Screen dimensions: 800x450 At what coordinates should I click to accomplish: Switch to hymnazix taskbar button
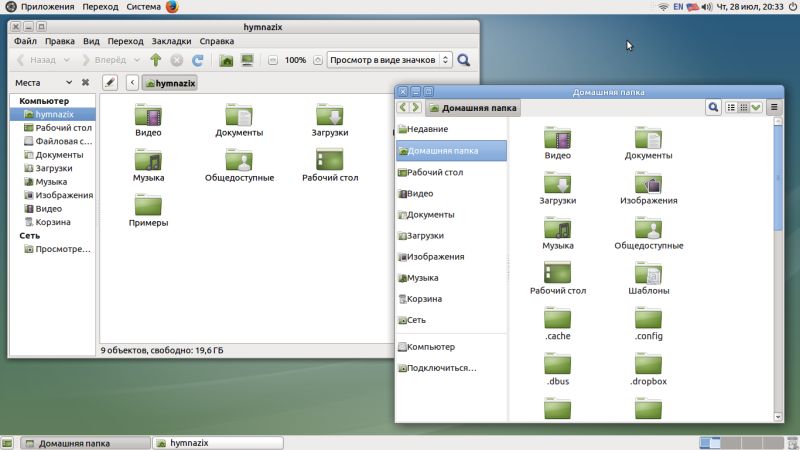218,443
